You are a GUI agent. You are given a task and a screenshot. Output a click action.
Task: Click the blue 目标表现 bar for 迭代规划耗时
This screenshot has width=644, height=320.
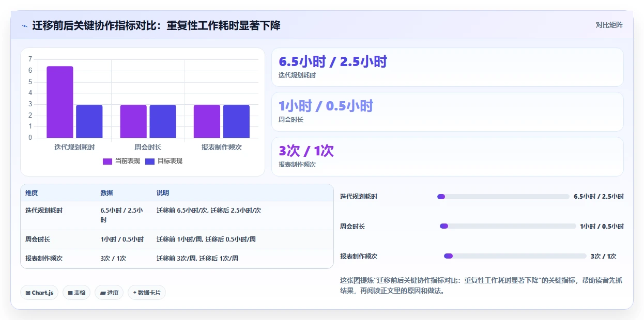(89, 121)
